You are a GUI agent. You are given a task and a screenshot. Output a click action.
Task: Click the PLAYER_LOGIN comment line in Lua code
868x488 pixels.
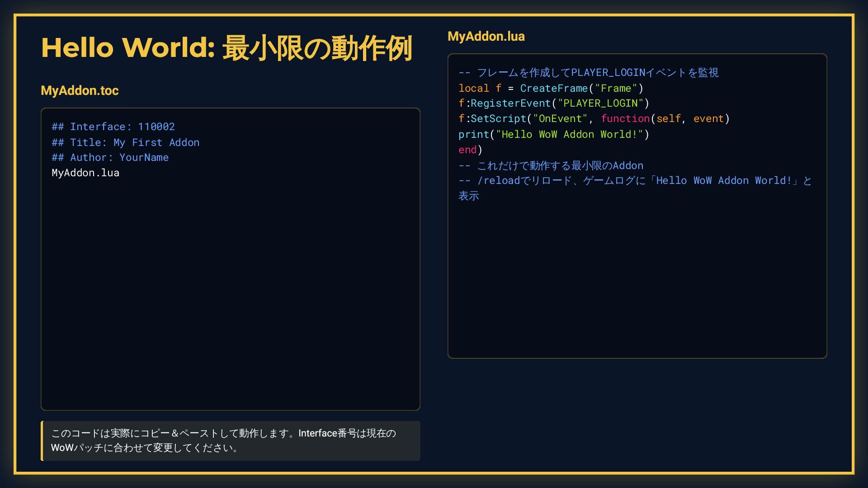click(x=588, y=73)
